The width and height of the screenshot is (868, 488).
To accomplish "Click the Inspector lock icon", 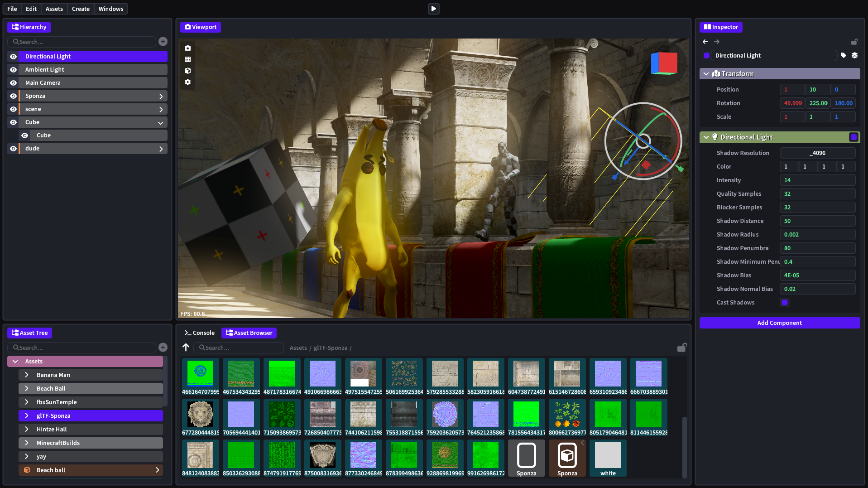I will click(x=854, y=42).
